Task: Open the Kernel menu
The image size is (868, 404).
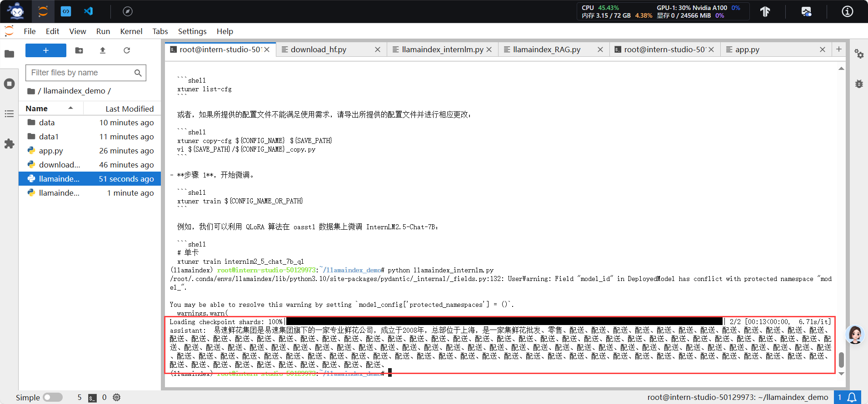Action: (131, 31)
